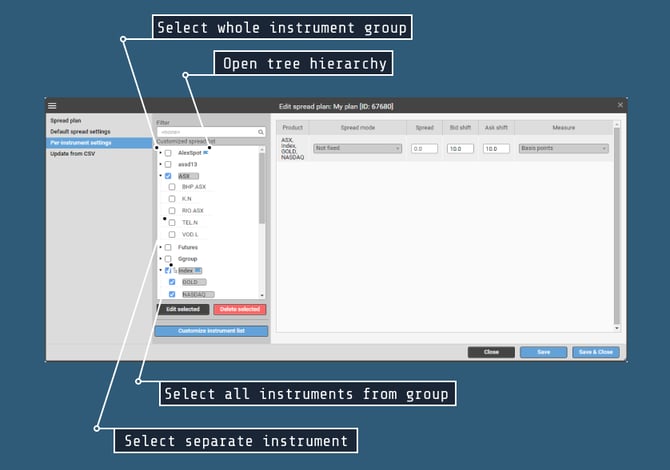The image size is (670, 470).
Task: Close the Edit spread plan dialog with X
Action: (x=620, y=104)
